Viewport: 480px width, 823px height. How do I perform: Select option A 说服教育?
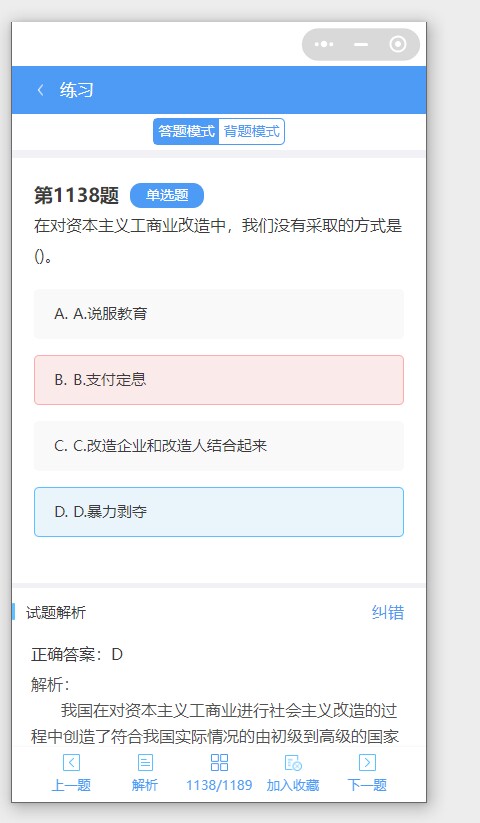219,314
